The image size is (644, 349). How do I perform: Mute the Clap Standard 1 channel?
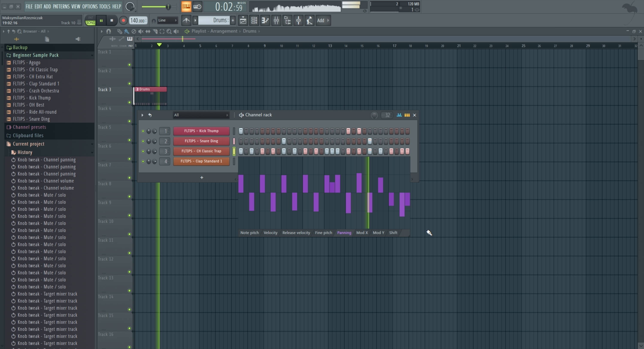pyautogui.click(x=143, y=161)
